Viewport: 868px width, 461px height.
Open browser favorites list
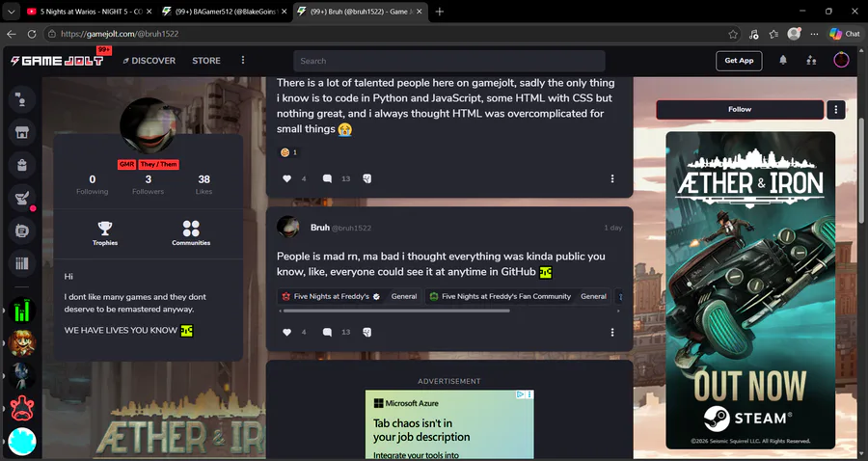(x=773, y=34)
